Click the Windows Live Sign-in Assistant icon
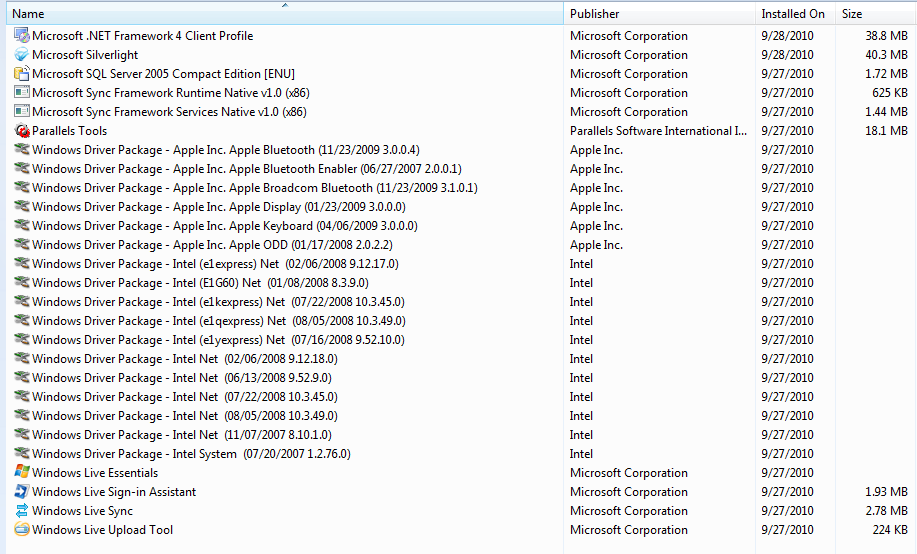Viewport: 917px width, 554px height. pos(22,491)
